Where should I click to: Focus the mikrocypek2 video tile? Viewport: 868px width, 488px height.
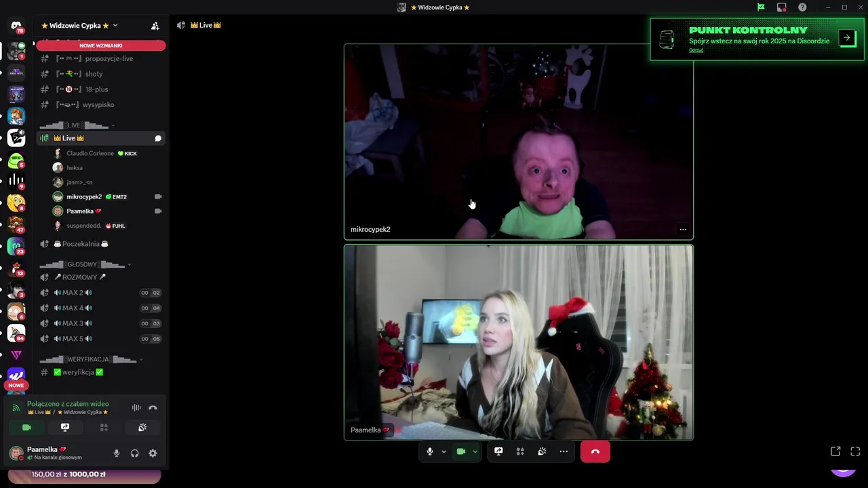pyautogui.click(x=519, y=142)
